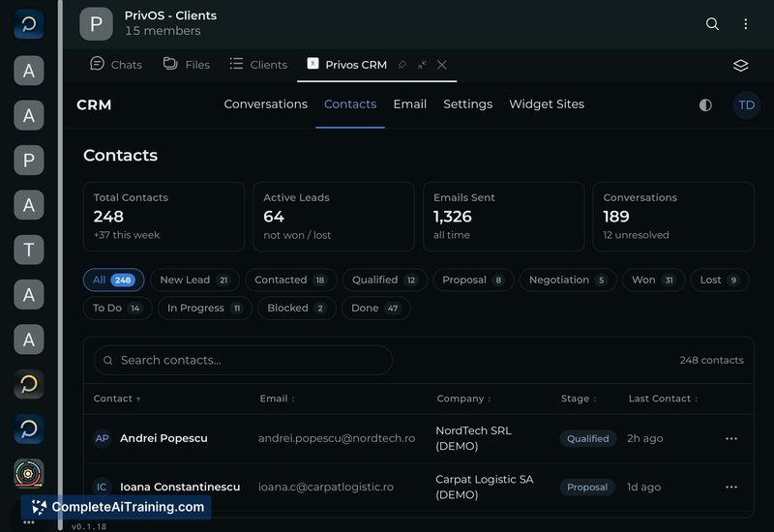Sort by the Last Contact column header
Viewport: 774px width, 532px height.
click(x=663, y=399)
